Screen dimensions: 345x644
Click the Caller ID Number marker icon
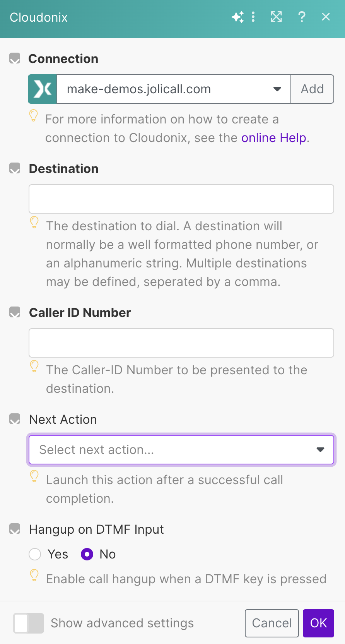(15, 312)
